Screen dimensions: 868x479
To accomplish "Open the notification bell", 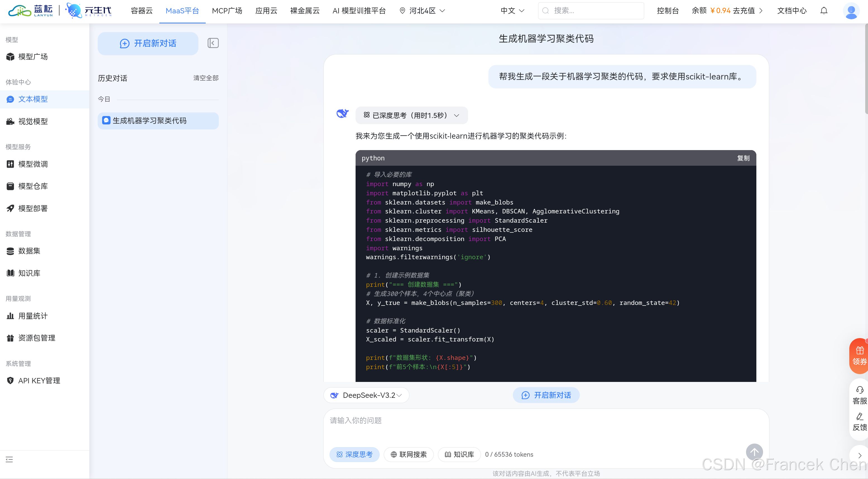I will [x=824, y=11].
